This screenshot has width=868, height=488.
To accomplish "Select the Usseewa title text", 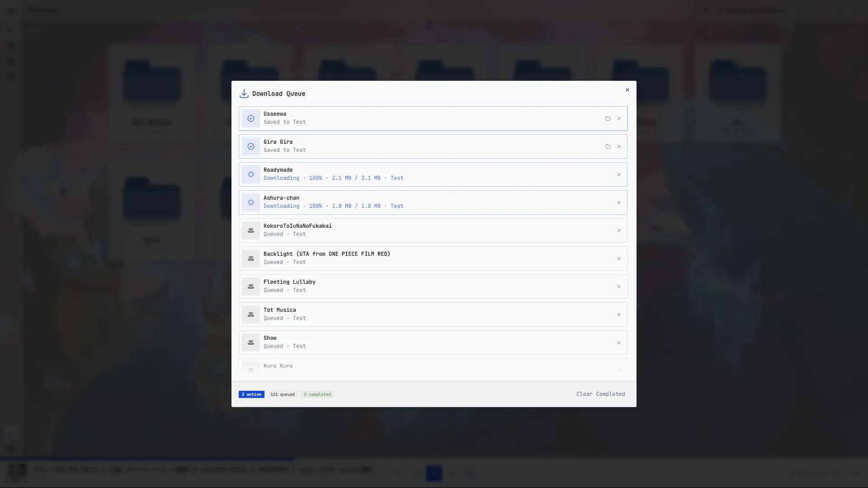I will [x=275, y=114].
